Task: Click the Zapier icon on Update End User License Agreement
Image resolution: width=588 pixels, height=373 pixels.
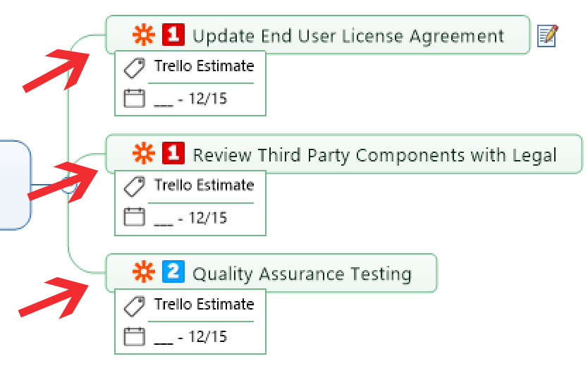Action: point(144,35)
